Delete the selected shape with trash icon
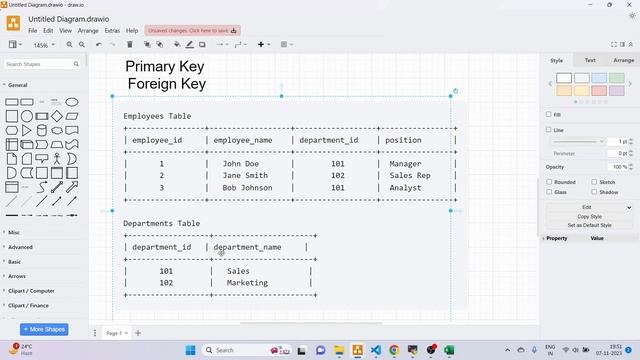Viewport: 640px width, 360px height. point(130,44)
